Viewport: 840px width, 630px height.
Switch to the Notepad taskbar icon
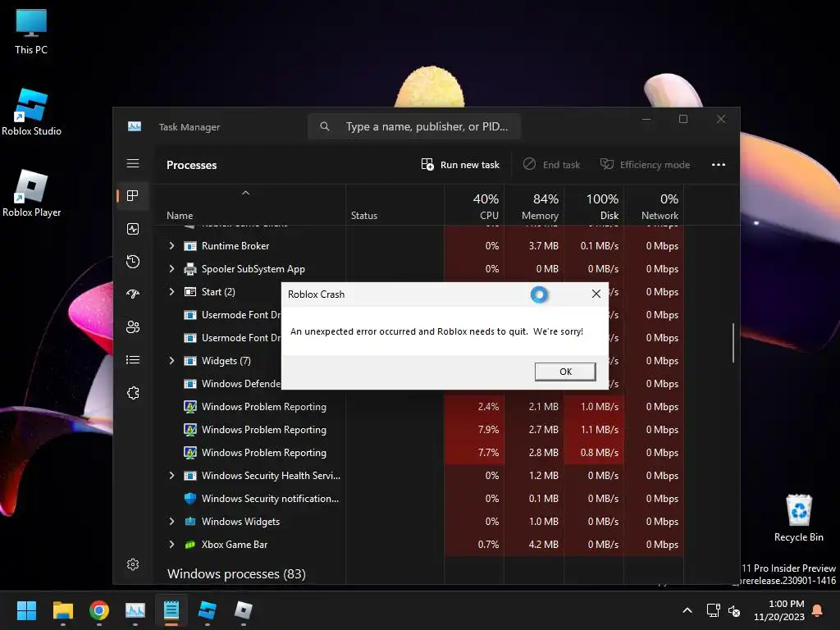[x=171, y=610]
